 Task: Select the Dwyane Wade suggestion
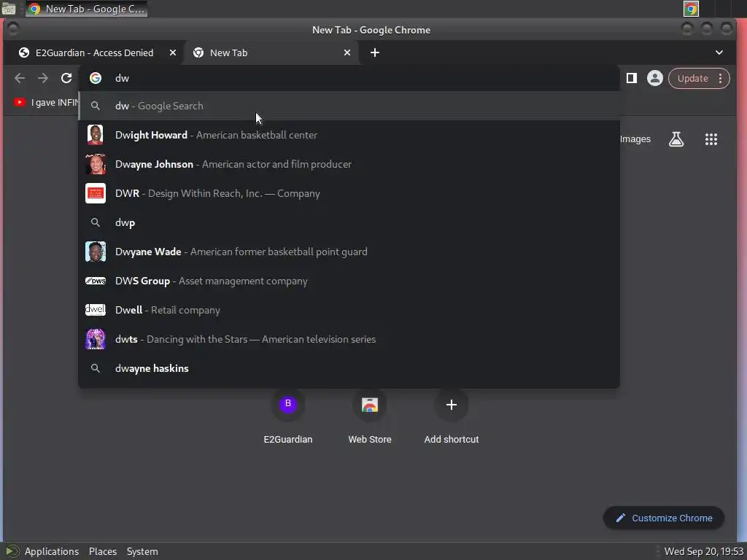pyautogui.click(x=349, y=252)
